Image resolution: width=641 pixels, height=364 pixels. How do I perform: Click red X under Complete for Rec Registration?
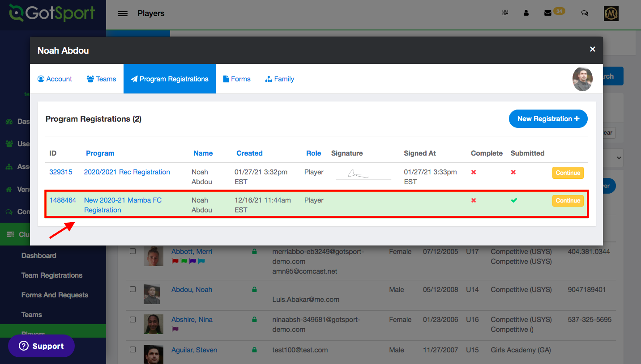point(474,172)
